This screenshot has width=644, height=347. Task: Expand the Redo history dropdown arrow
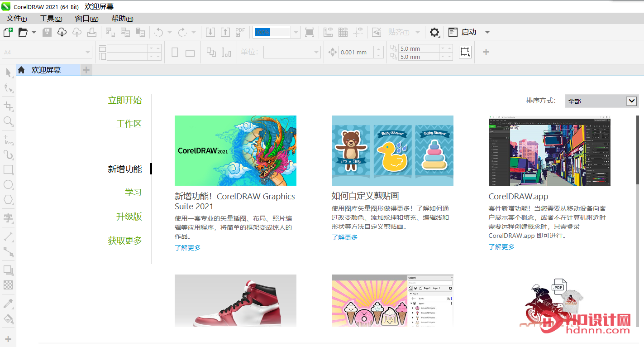click(x=194, y=32)
